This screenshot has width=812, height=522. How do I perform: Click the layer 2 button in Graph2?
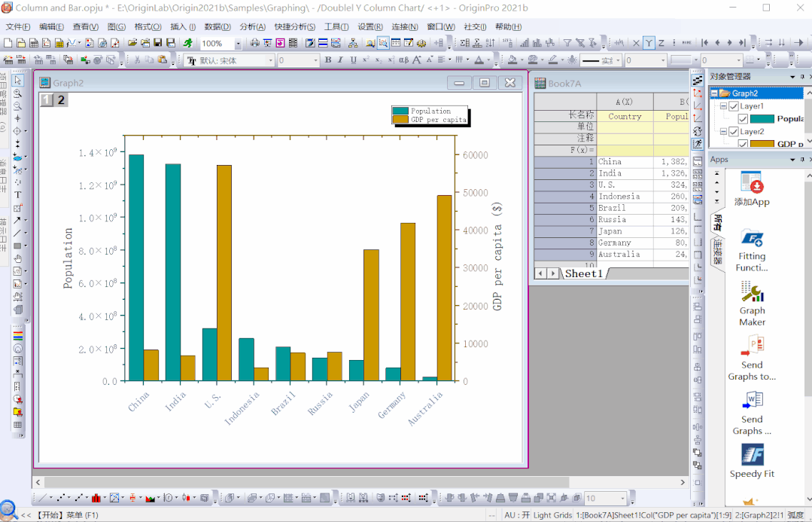pos(60,99)
